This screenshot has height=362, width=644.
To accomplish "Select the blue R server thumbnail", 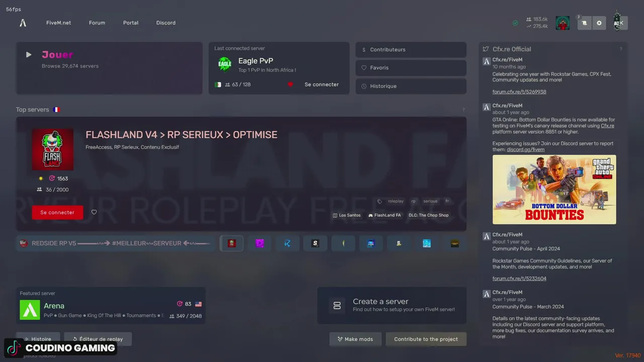I will pos(287,243).
